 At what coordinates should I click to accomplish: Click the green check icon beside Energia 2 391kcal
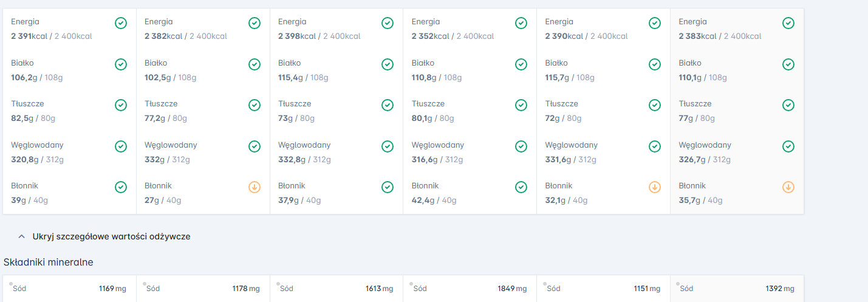(x=121, y=23)
